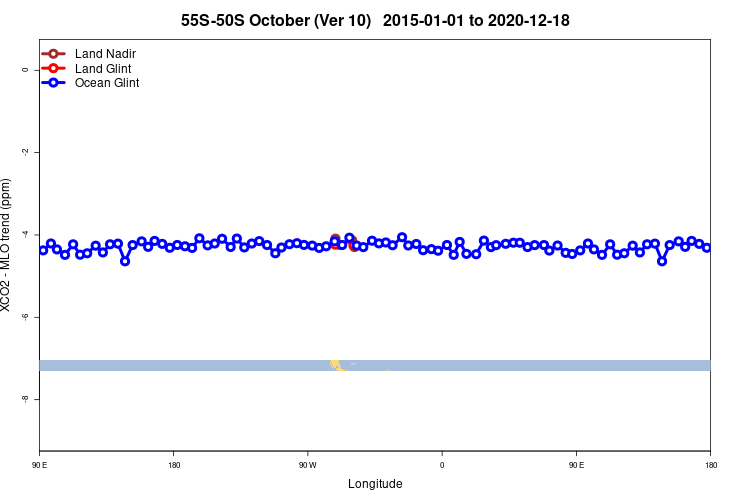
Task: Click the 0 longitude tick label
Action: pos(442,465)
